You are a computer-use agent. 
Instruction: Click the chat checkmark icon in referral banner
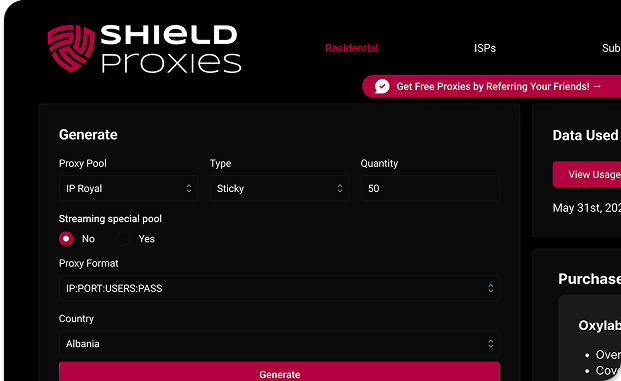point(382,86)
